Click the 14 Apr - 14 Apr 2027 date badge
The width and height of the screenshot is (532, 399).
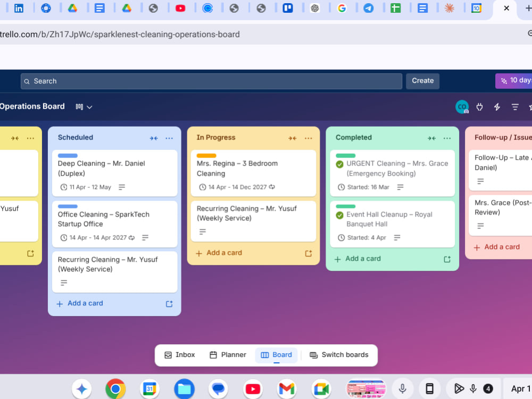[x=97, y=237]
